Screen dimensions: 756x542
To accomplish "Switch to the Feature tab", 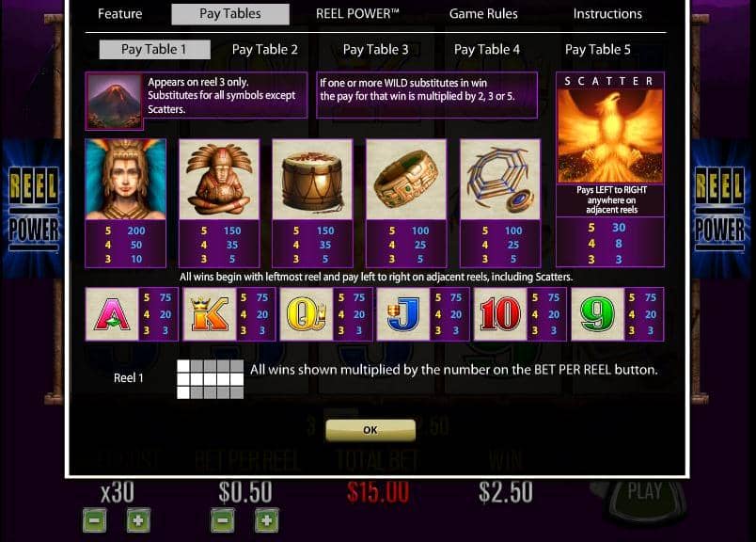I will (120, 13).
